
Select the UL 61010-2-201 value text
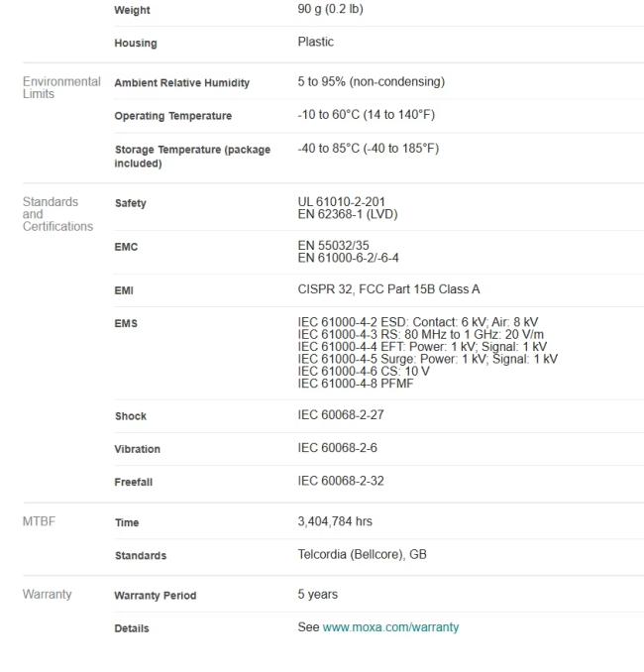tap(341, 202)
